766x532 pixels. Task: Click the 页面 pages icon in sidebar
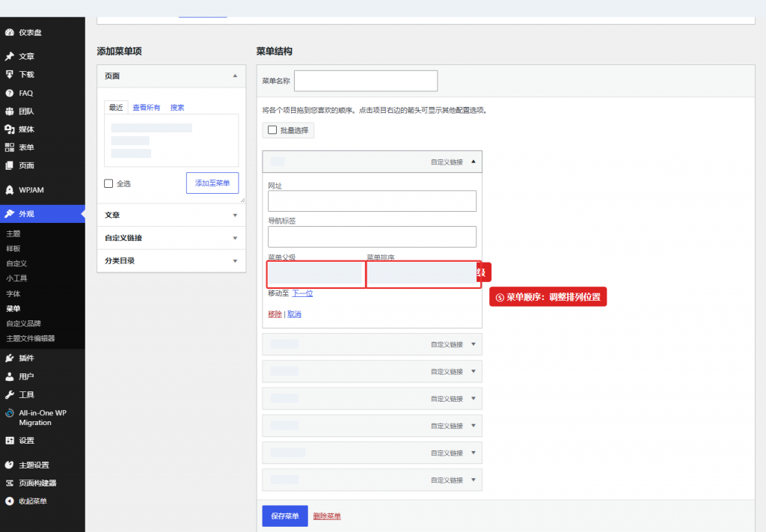point(9,165)
